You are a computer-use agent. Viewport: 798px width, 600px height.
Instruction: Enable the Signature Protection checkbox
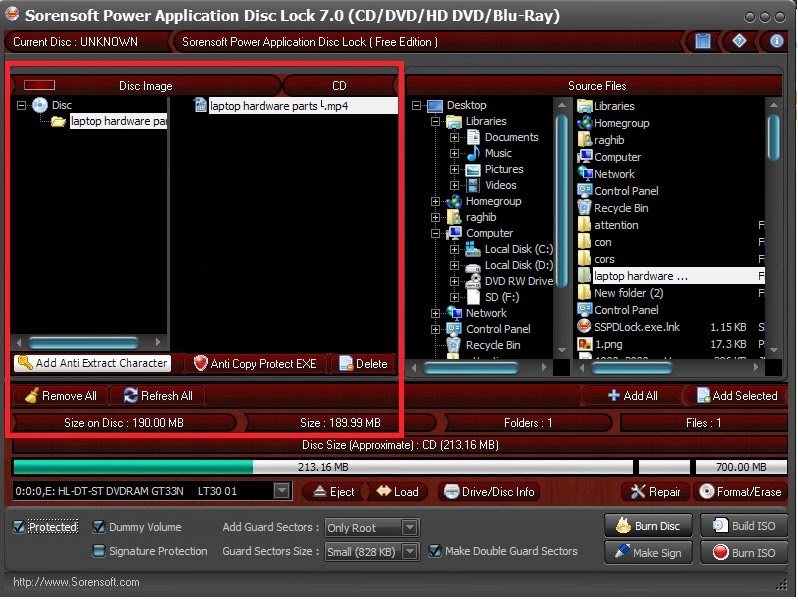[99, 551]
